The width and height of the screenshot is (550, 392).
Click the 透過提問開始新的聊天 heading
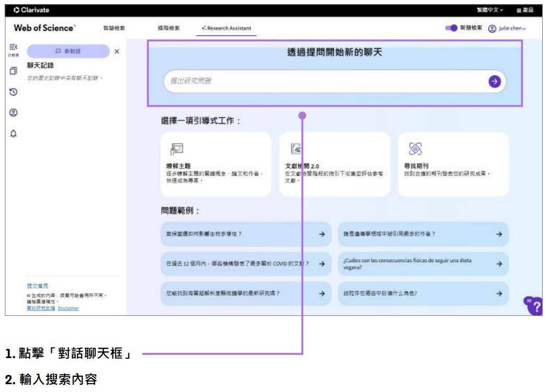(334, 53)
